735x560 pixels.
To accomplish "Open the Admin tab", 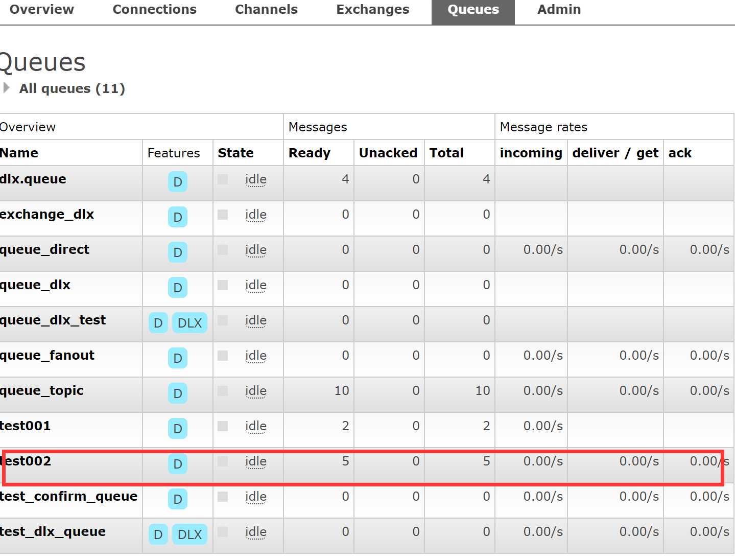I will (559, 10).
